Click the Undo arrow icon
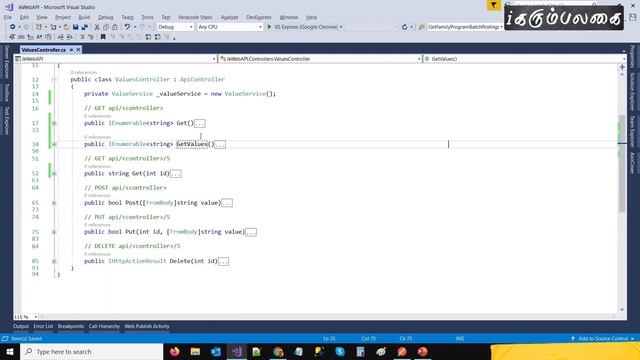640x360 pixels. click(x=127, y=27)
